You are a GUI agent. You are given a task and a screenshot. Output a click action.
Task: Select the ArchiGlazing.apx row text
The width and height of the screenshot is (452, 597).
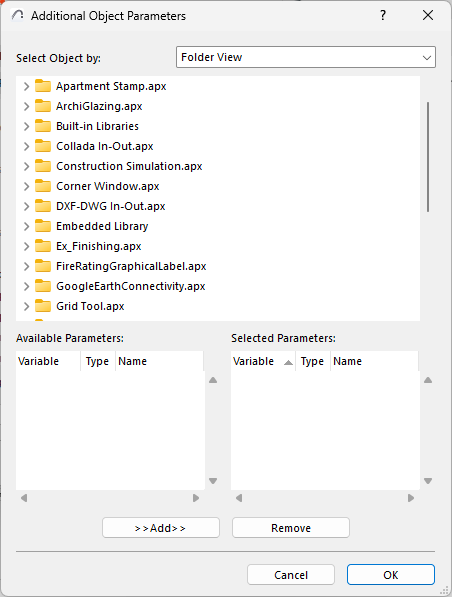(x=99, y=106)
